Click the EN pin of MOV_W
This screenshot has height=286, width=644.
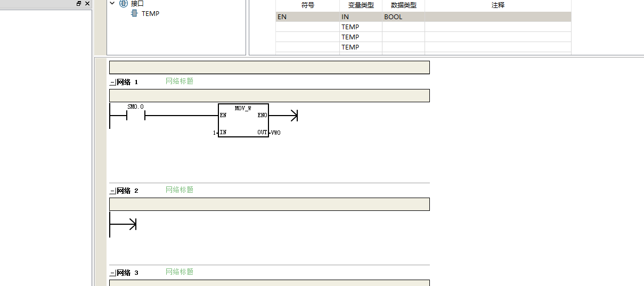click(x=223, y=115)
